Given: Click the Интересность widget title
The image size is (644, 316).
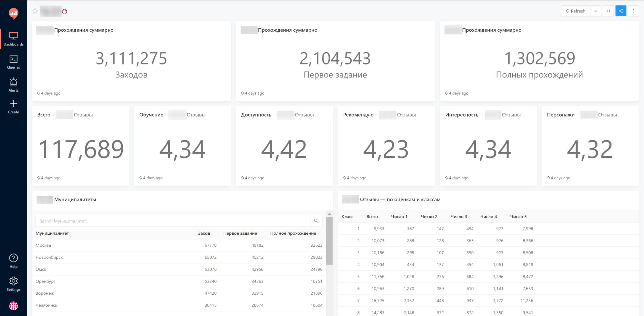Looking at the screenshot, I should 462,115.
